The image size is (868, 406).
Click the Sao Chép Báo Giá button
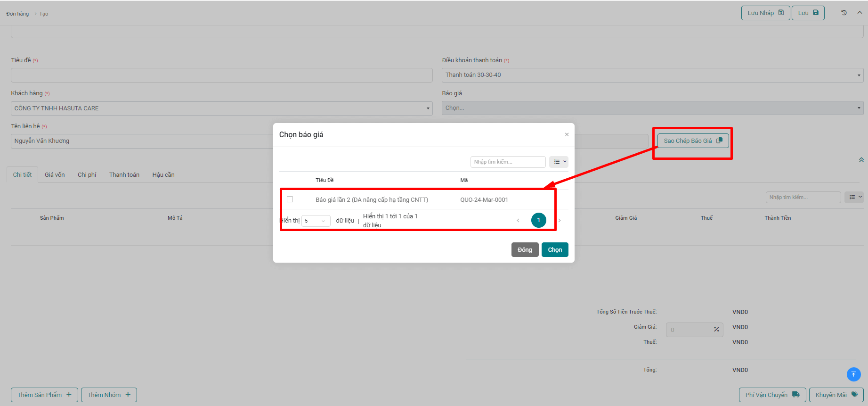693,141
